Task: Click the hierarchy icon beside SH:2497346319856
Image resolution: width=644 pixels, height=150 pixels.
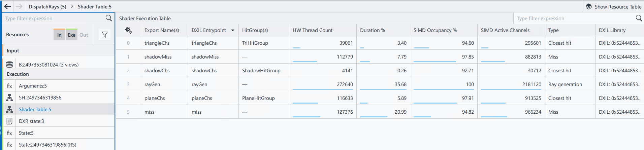Action: pos(9,98)
